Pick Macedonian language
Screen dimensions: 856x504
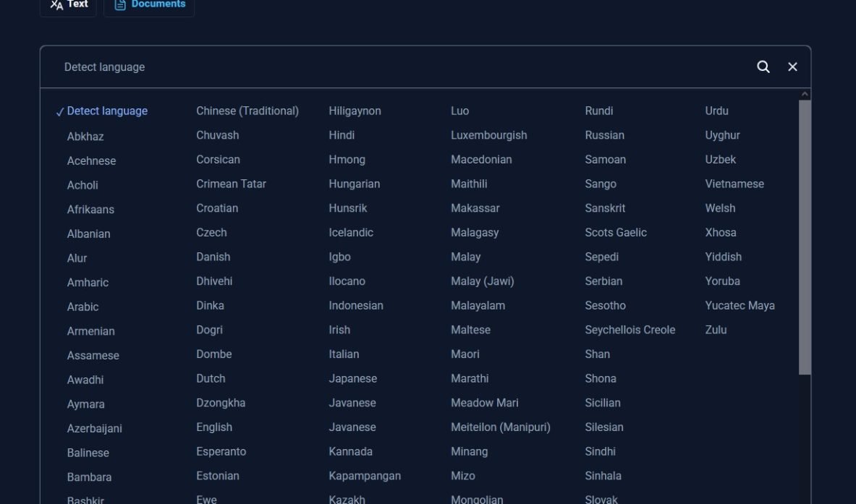point(481,160)
